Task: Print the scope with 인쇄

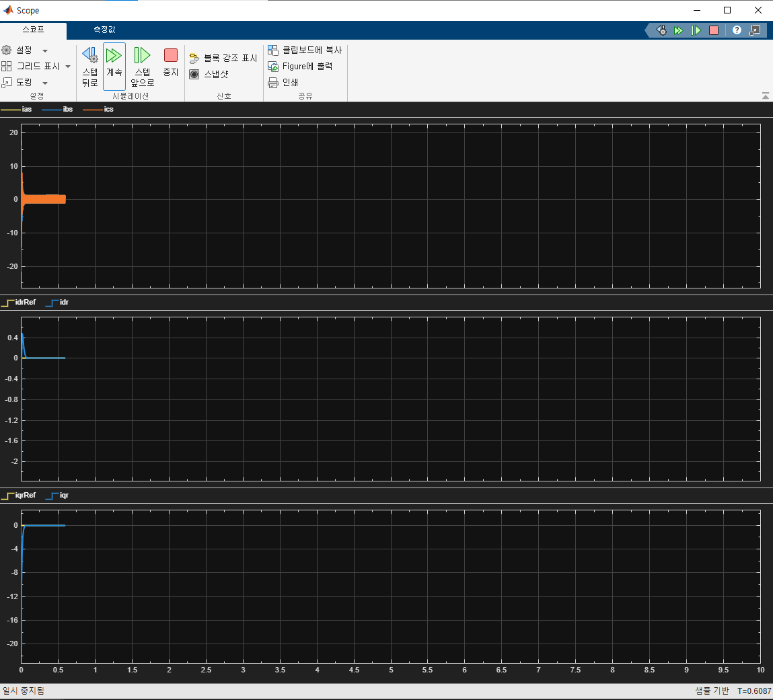Action: pyautogui.click(x=283, y=82)
